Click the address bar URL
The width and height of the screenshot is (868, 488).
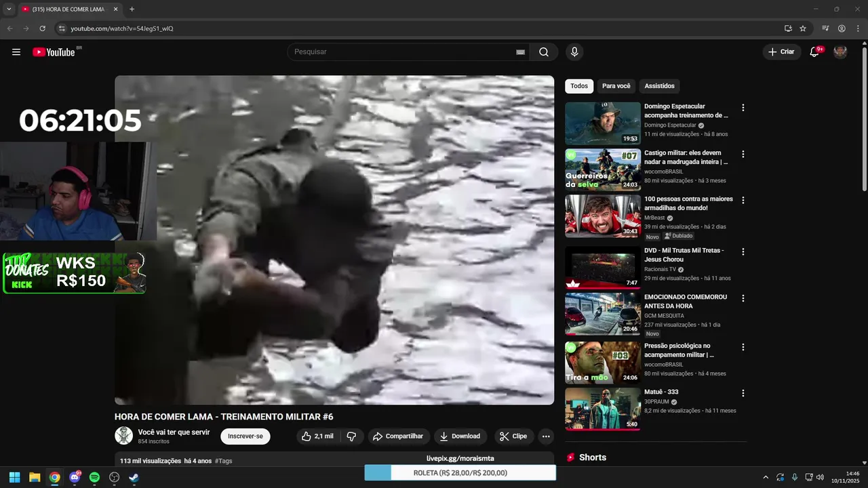click(122, 28)
